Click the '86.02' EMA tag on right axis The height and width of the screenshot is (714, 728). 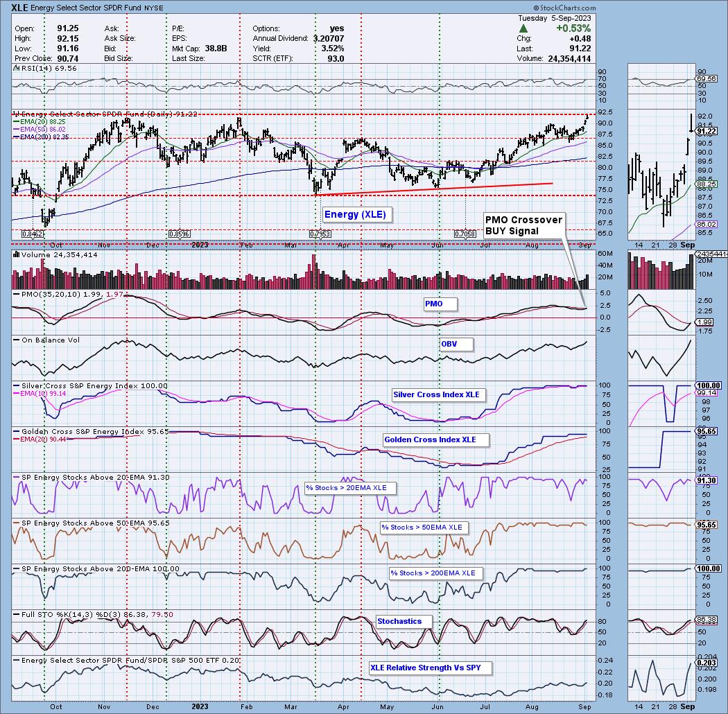pyautogui.click(x=707, y=225)
